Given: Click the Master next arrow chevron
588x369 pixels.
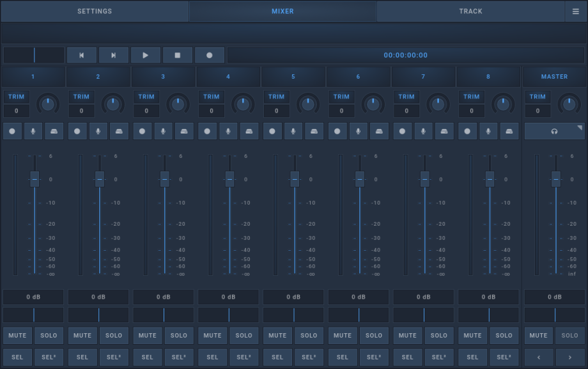Looking at the screenshot, I should 570,357.
